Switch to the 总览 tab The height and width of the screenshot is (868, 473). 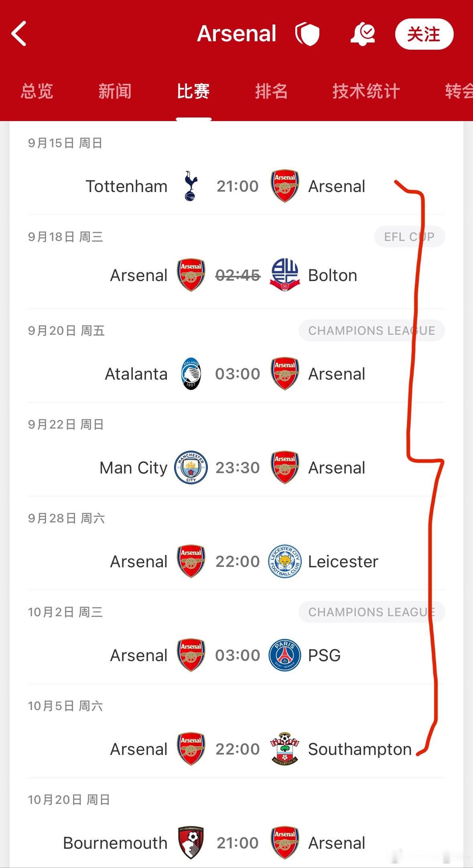(x=37, y=91)
